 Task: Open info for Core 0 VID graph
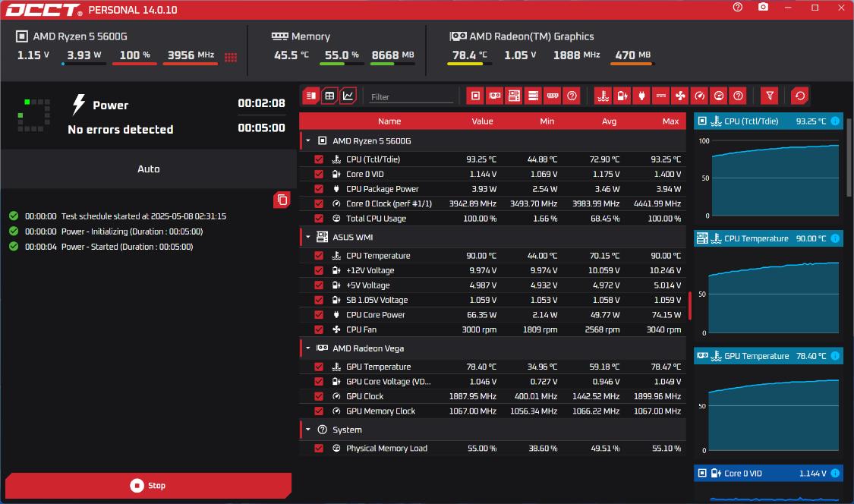coord(835,473)
